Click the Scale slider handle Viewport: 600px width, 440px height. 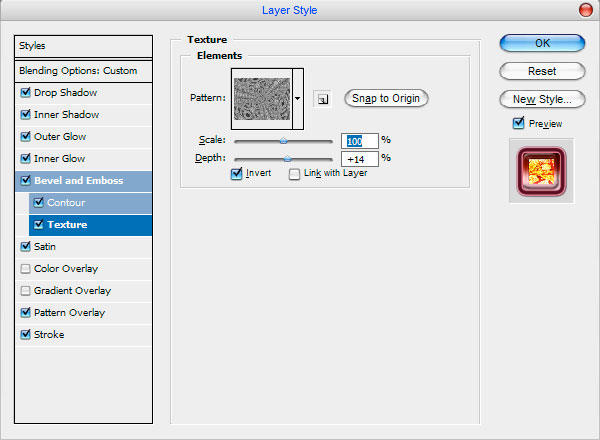click(x=283, y=141)
